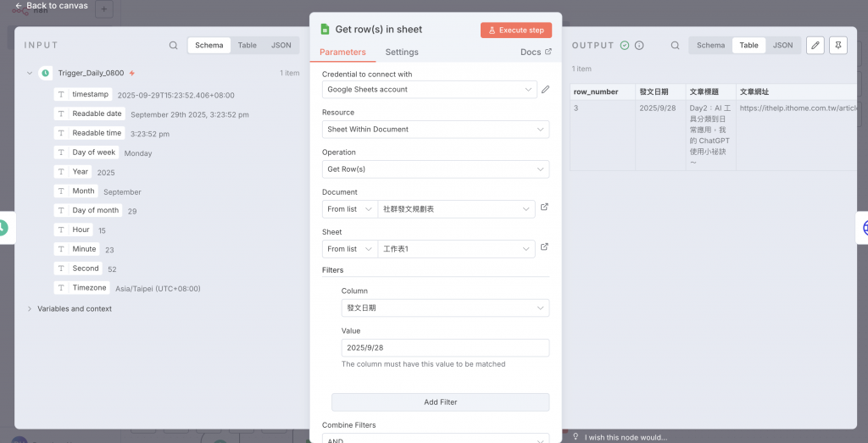Open previous node clock icon on left edge
The width and height of the screenshot is (868, 443).
pos(4,228)
